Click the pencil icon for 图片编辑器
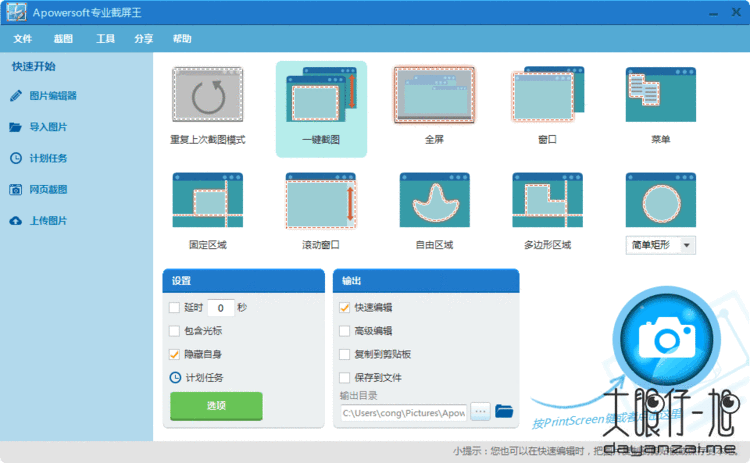750x463 pixels. click(x=16, y=96)
